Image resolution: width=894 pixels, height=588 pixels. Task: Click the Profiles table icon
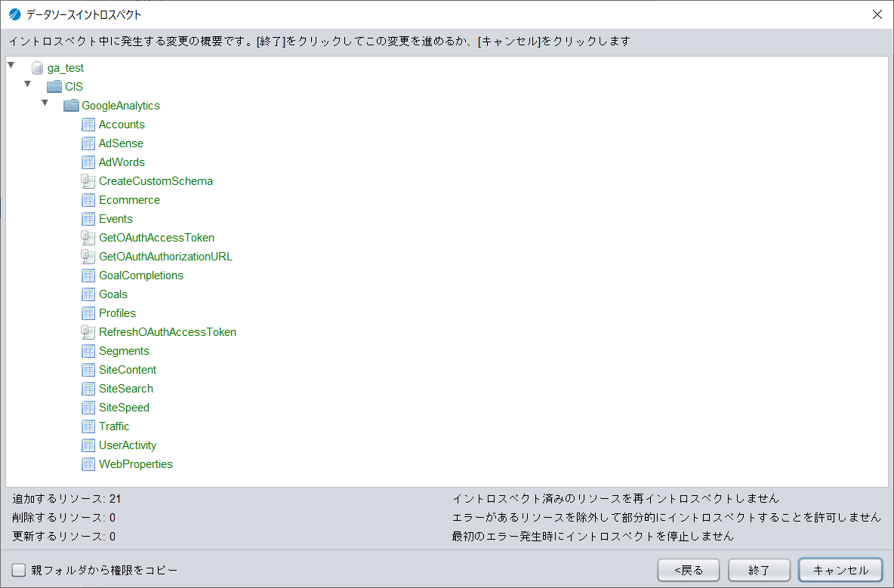[x=88, y=313]
